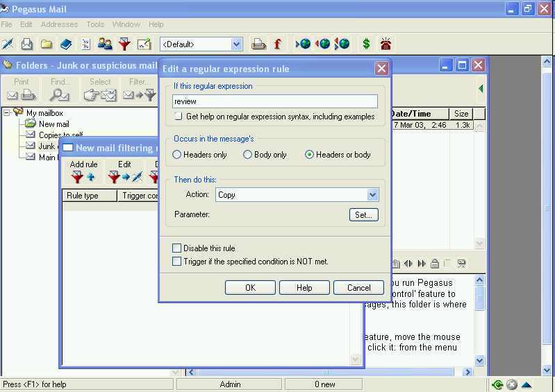This screenshot has width=555, height=392.
Task: Click Add rule in New mail filtering window
Action: (83, 172)
